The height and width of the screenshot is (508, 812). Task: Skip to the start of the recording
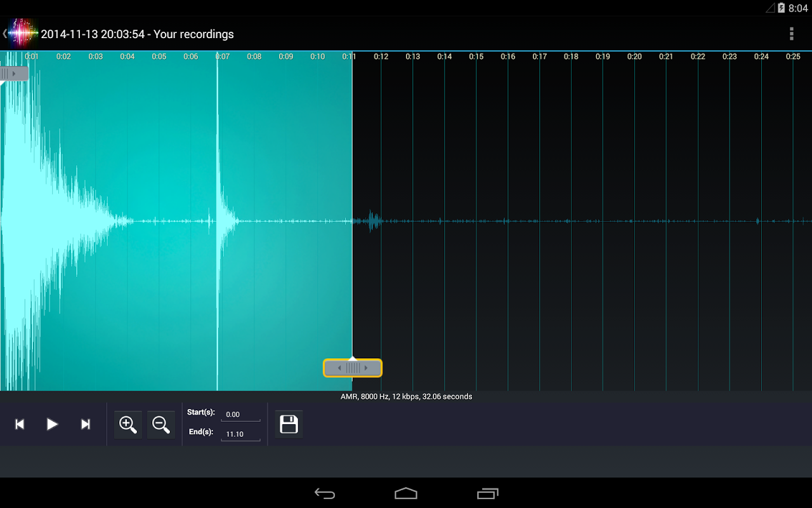click(20, 424)
